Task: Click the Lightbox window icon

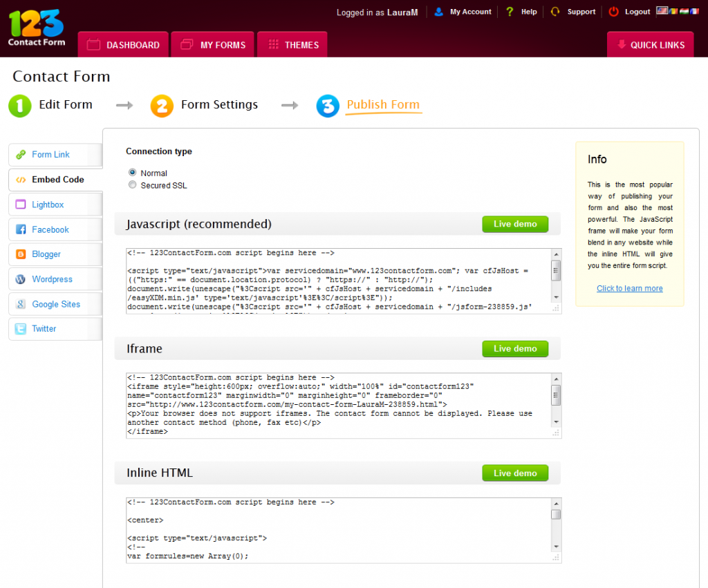Action: [x=21, y=205]
